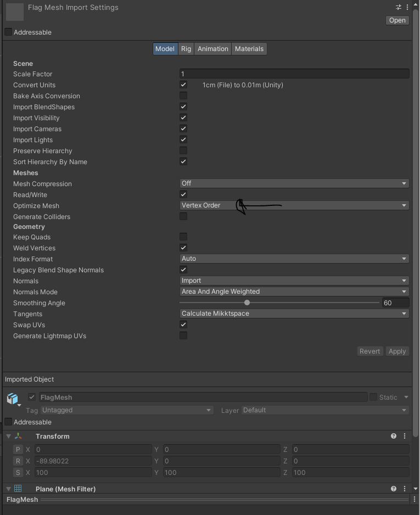The image size is (420, 515).
Task: Open Plane Mesh Filter help icon
Action: coord(394,489)
